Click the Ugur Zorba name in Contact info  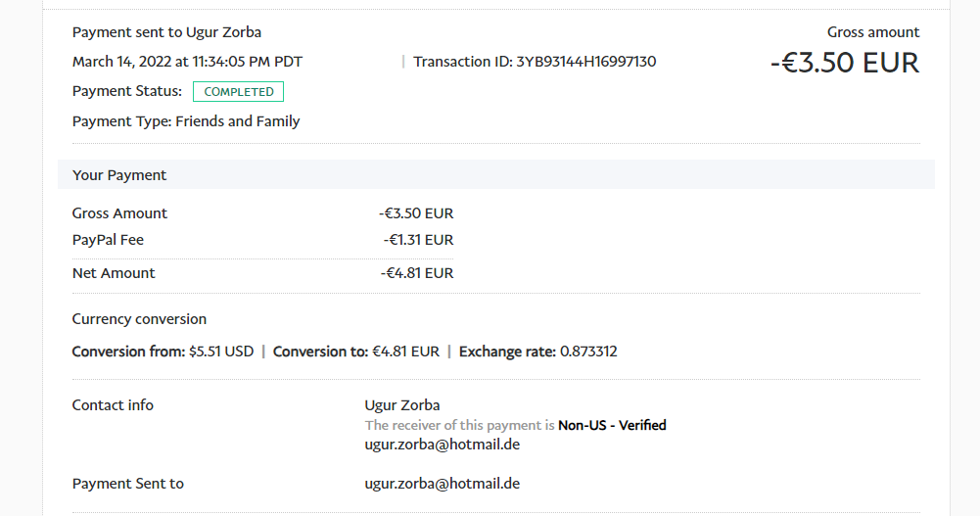(x=402, y=405)
